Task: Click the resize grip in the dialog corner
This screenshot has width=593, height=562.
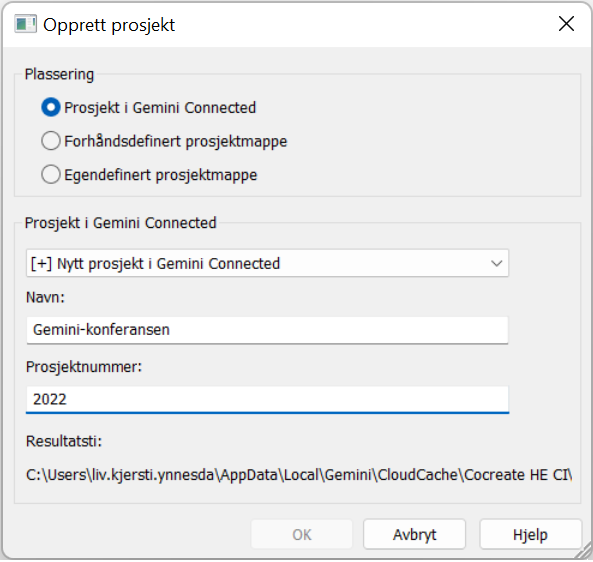Action: tap(584, 551)
